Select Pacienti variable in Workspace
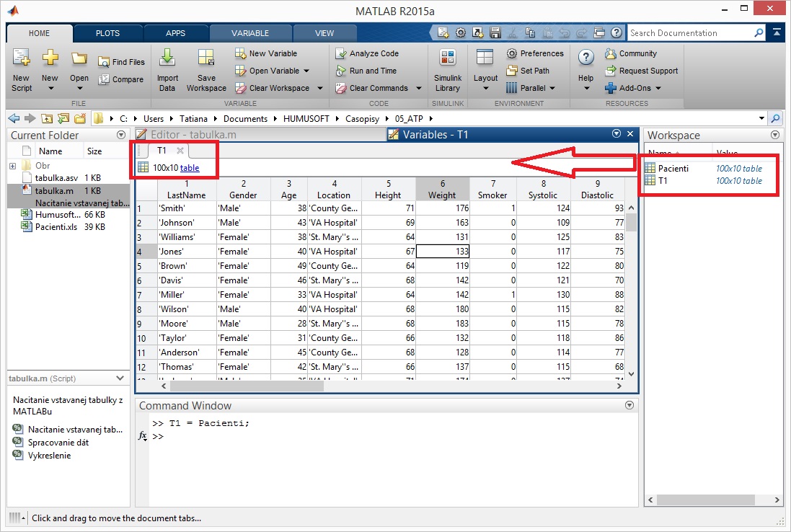 tap(673, 169)
